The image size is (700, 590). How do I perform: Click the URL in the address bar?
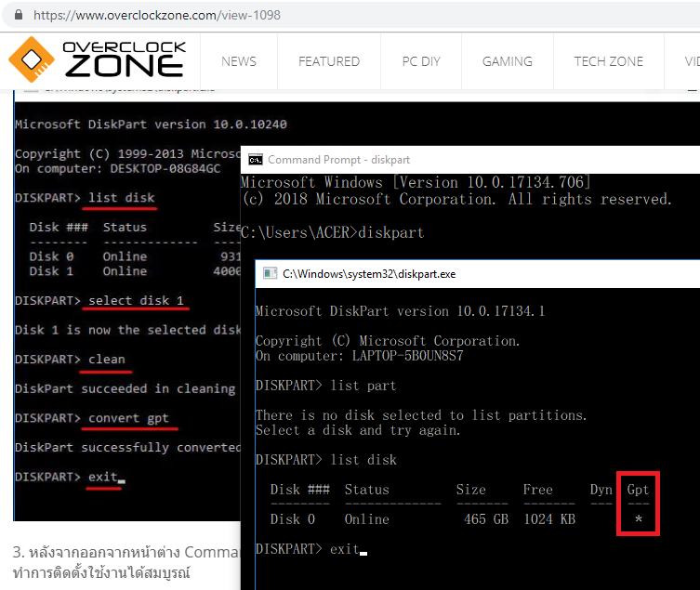pos(158,15)
